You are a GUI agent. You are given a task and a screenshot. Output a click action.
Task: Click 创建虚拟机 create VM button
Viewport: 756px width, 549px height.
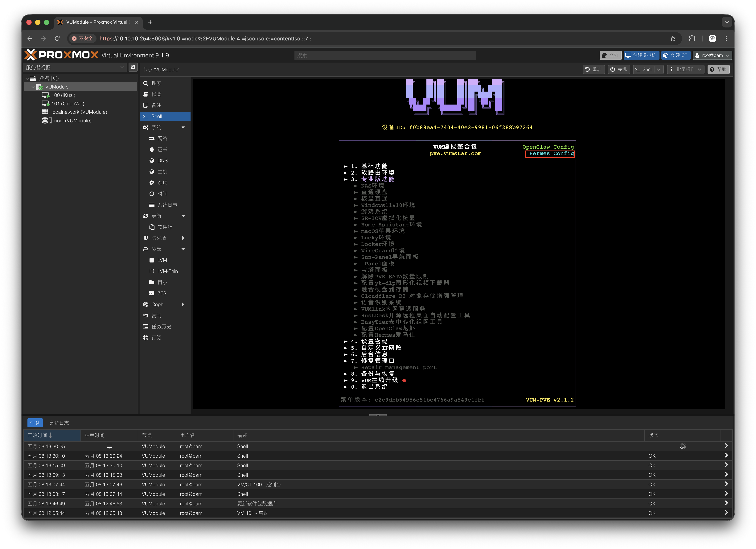(x=641, y=55)
